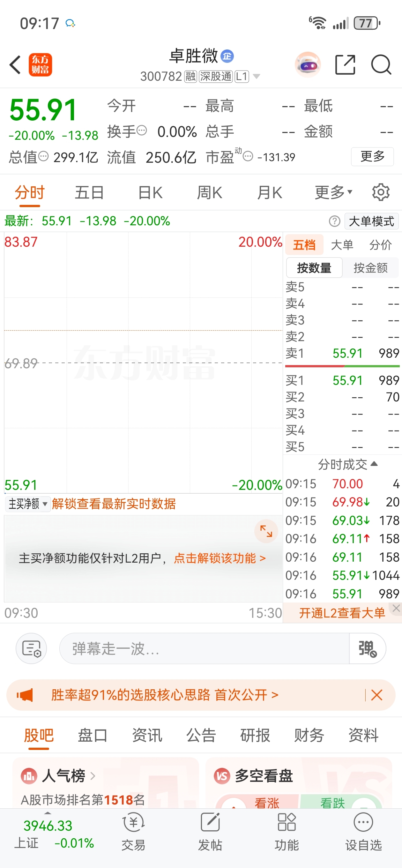Switch to the 月K chart tab
The image size is (402, 868).
coord(269,193)
